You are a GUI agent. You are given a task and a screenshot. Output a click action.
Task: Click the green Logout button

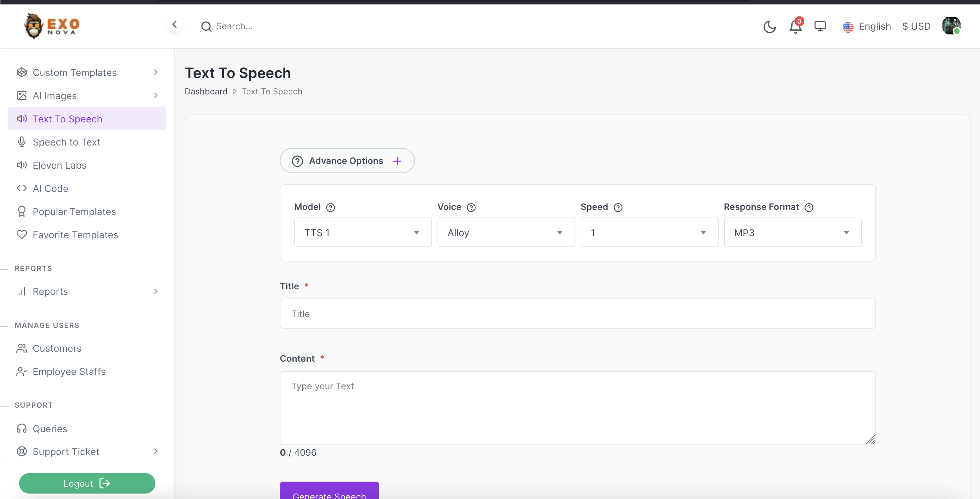click(87, 483)
